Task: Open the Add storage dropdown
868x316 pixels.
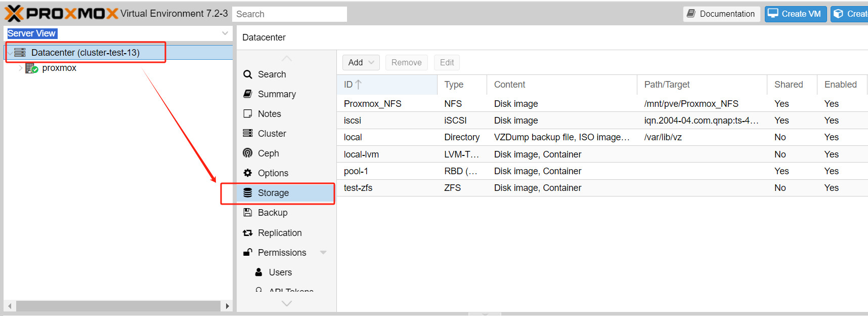Action: click(361, 62)
